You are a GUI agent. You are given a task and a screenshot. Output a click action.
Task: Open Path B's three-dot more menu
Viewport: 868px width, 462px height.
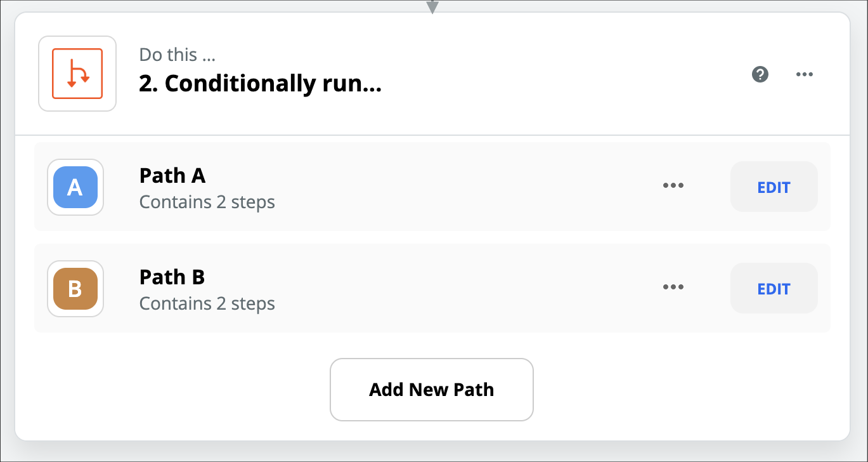tap(673, 287)
